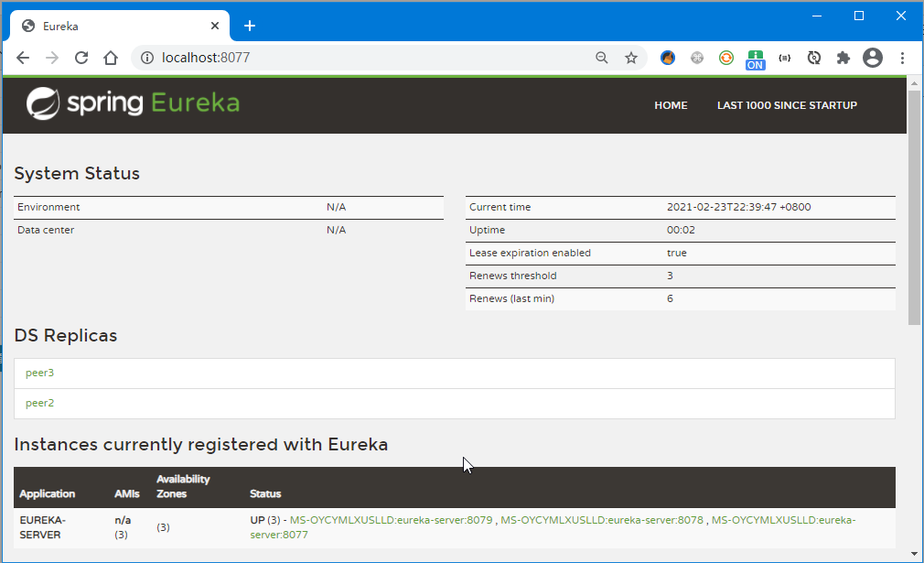
Task: Open the HOME navigation item
Action: (x=671, y=105)
